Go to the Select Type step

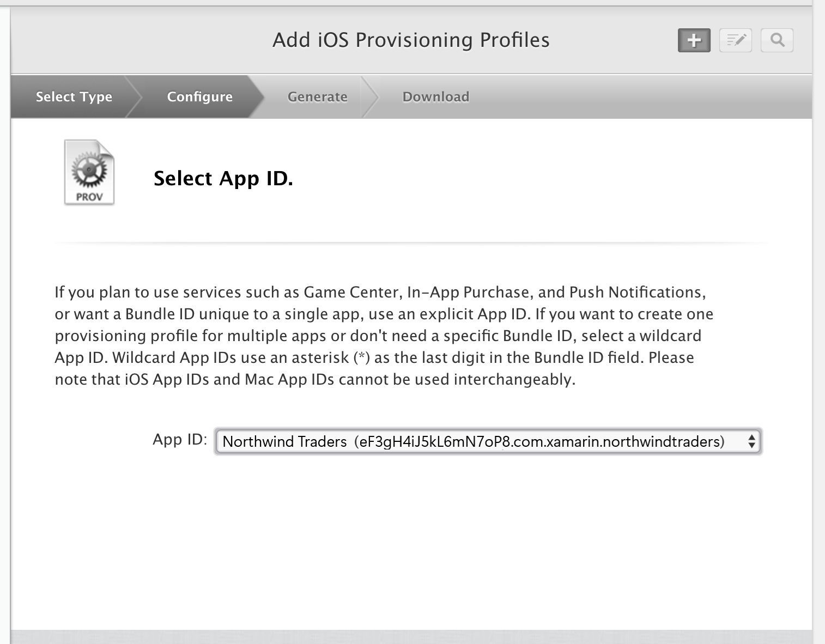click(x=74, y=96)
